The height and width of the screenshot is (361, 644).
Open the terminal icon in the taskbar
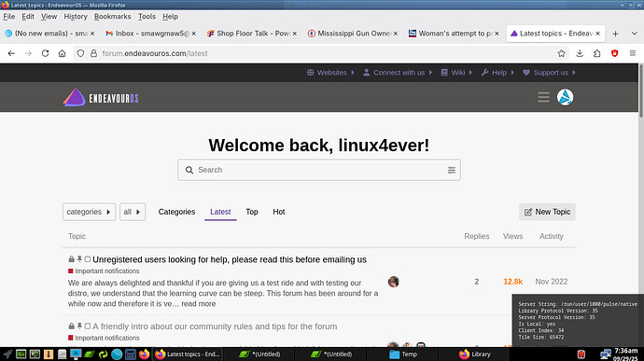coord(35,354)
